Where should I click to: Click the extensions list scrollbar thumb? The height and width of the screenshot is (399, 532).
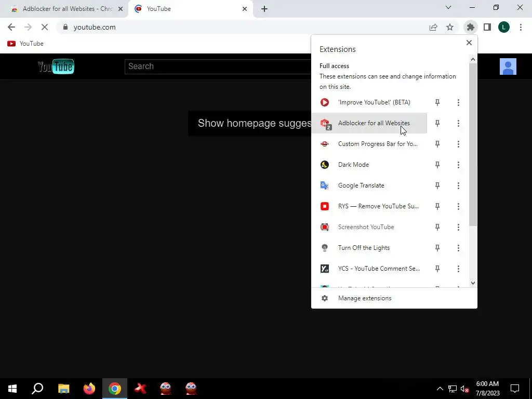pos(473,144)
